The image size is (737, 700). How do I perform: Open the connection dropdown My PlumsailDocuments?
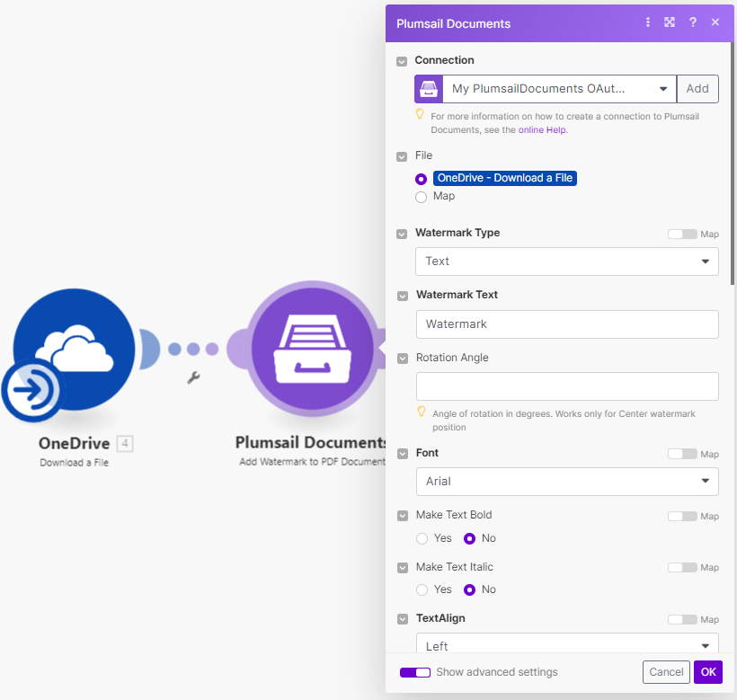(559, 89)
